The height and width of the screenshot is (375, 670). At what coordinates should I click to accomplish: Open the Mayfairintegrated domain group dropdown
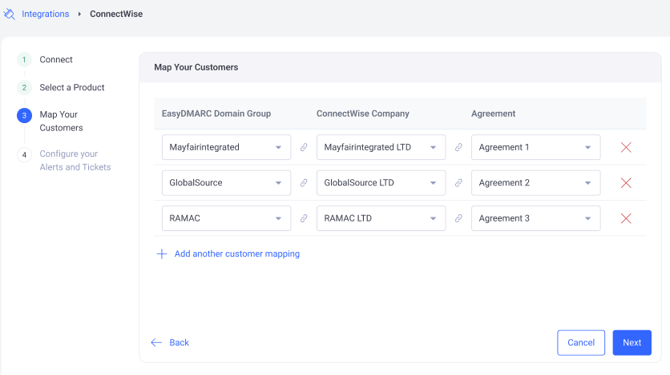pyautogui.click(x=226, y=147)
